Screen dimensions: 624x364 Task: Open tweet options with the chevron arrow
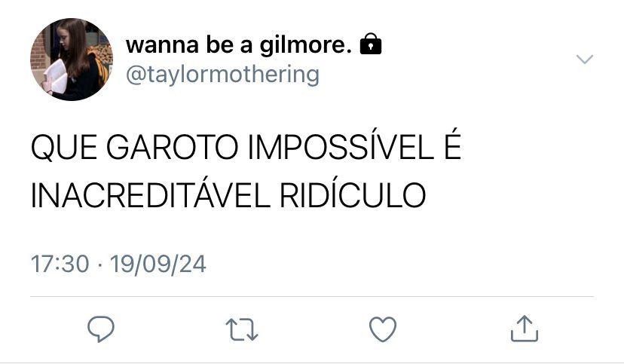(x=585, y=60)
